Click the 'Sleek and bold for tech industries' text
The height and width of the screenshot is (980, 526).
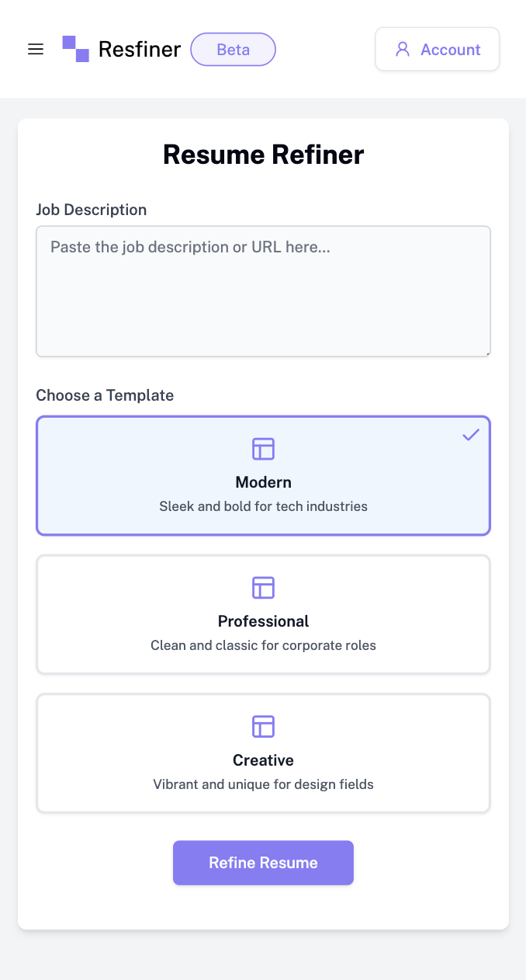coord(263,506)
